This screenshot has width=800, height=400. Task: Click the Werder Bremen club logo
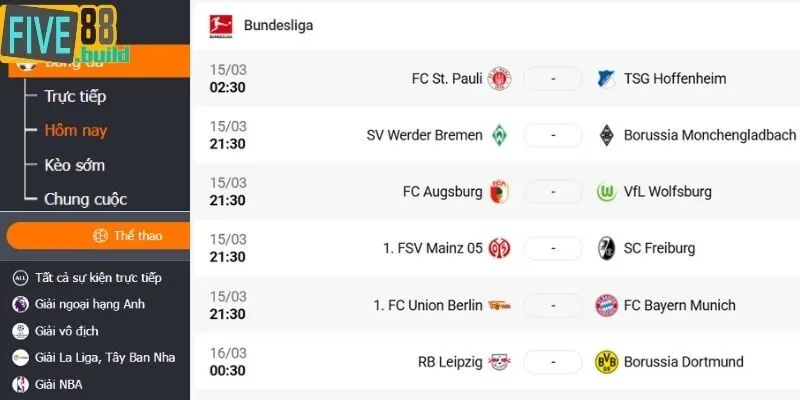tap(499, 135)
